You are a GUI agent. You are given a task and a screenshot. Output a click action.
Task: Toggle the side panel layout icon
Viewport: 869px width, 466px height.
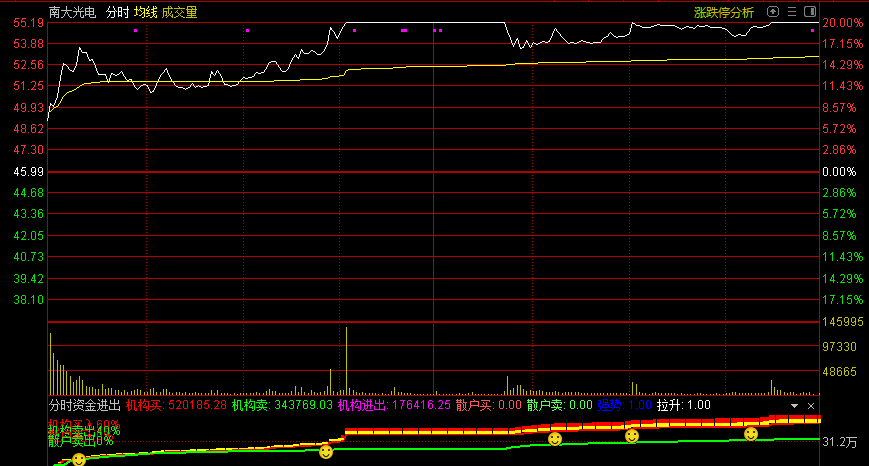[x=808, y=12]
